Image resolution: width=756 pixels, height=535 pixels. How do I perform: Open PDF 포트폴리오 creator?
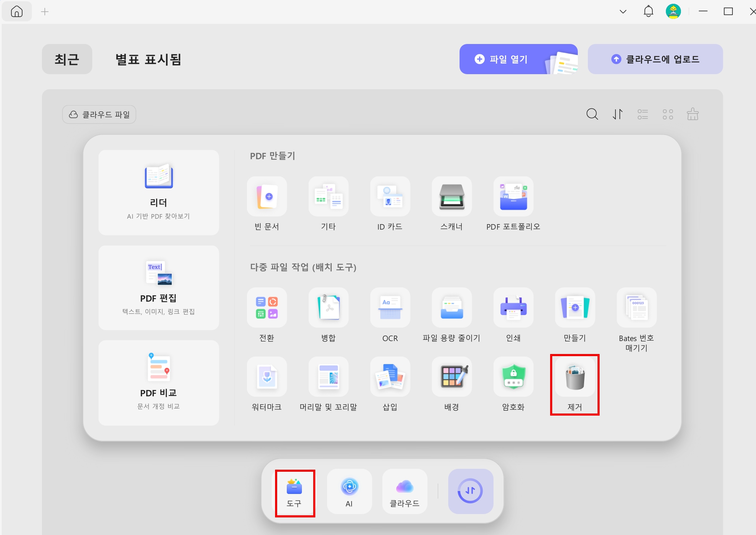pos(513,196)
